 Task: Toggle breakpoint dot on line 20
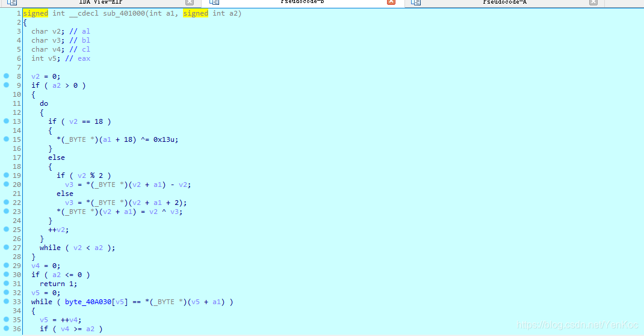click(x=6, y=184)
